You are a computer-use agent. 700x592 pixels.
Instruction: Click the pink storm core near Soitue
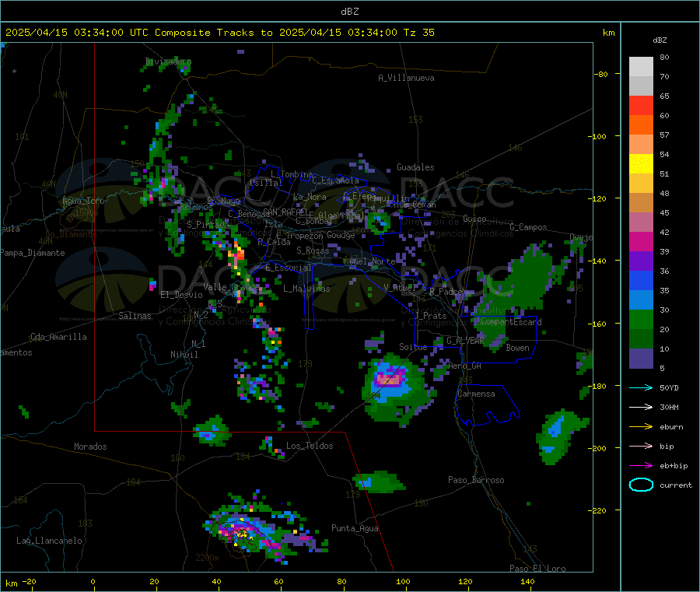point(390,379)
